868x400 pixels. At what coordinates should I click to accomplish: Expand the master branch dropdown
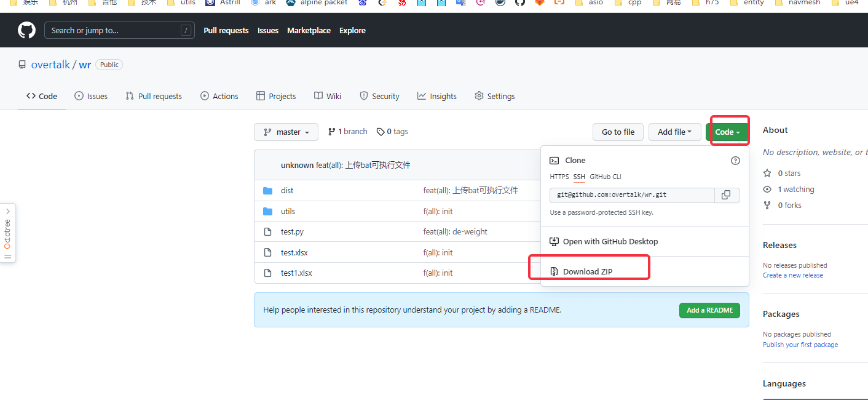(x=286, y=132)
